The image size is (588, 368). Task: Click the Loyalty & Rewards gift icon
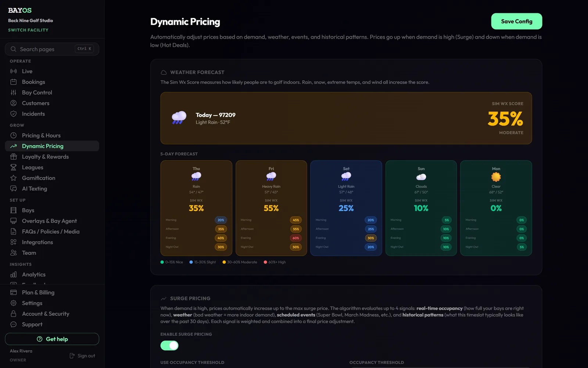(14, 157)
